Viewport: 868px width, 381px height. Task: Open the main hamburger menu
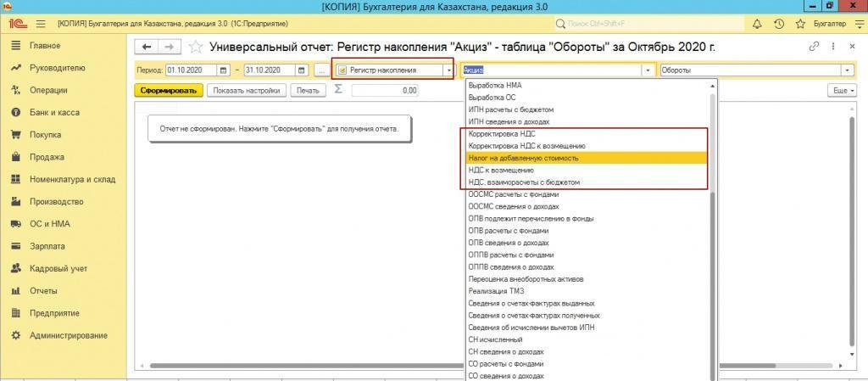click(x=40, y=25)
